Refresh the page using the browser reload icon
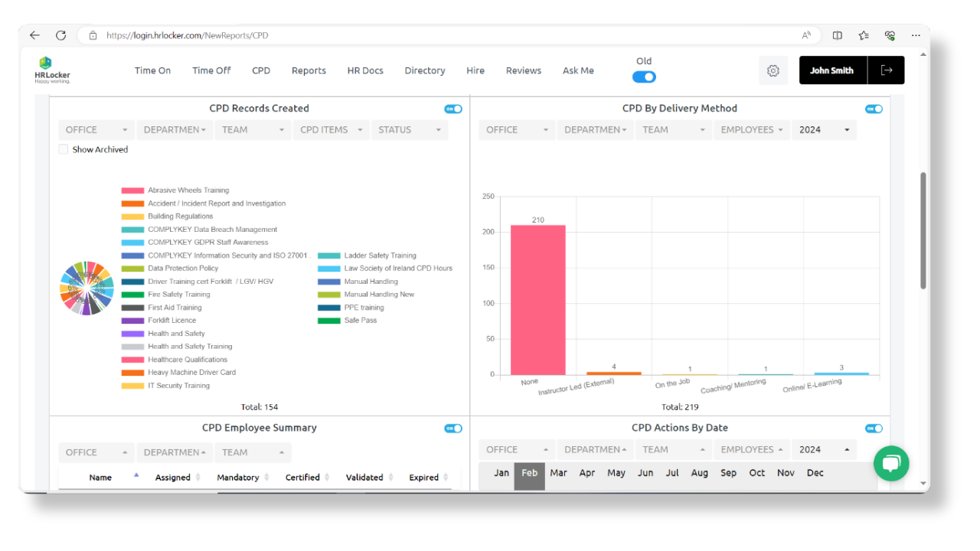Image resolution: width=980 pixels, height=551 pixels. point(61,34)
